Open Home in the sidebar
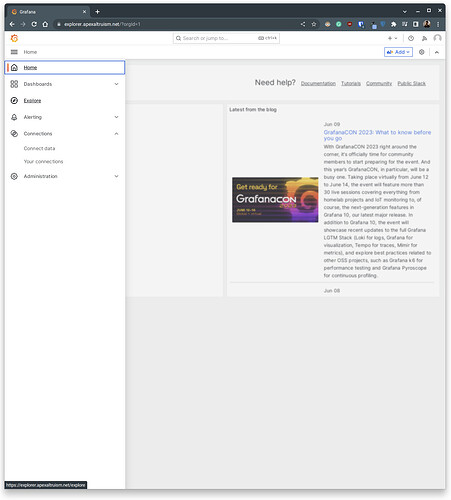The image size is (451, 500). 65,68
